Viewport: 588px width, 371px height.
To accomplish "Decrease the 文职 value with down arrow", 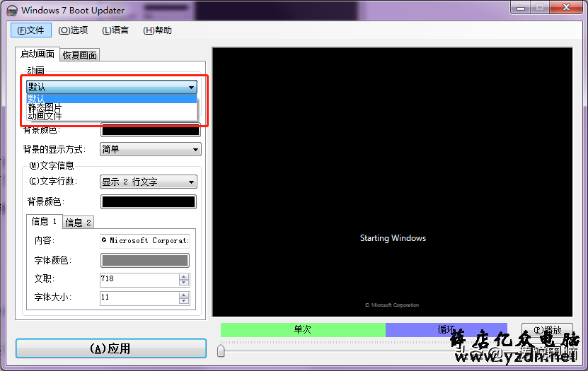I will tap(184, 283).
